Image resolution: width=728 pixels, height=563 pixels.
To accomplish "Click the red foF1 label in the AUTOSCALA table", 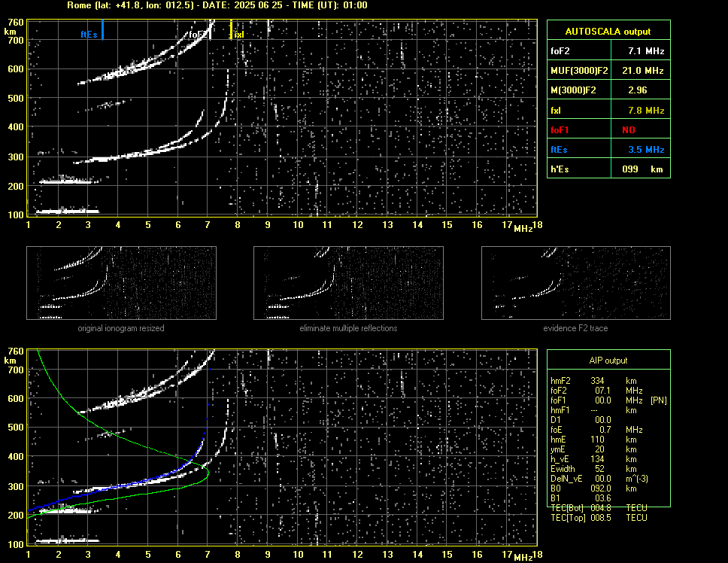I will click(560, 130).
